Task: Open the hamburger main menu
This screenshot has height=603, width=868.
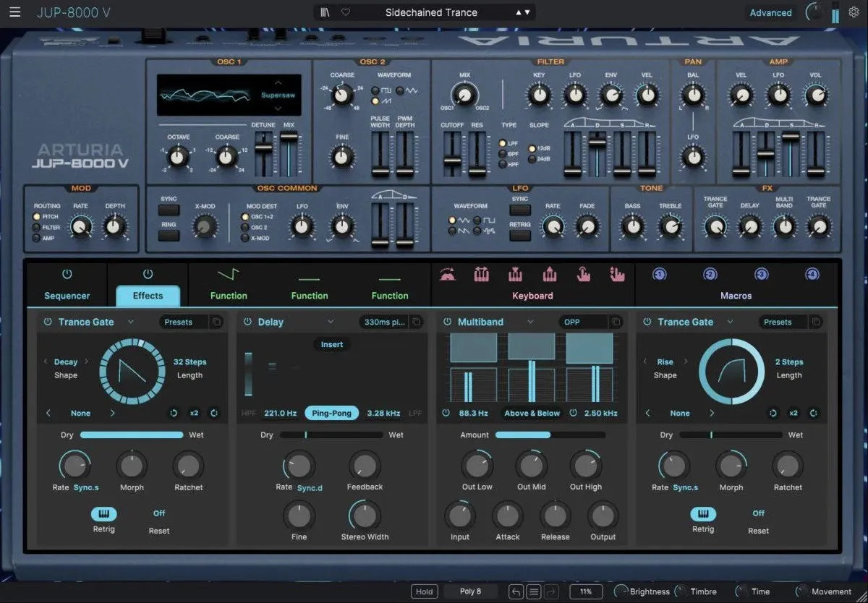Action: (x=15, y=12)
